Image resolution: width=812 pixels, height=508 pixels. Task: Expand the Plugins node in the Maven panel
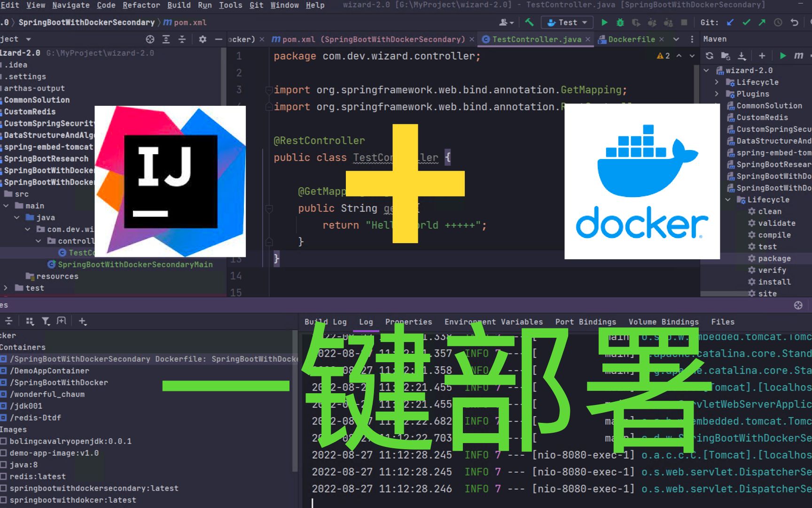[x=717, y=94]
